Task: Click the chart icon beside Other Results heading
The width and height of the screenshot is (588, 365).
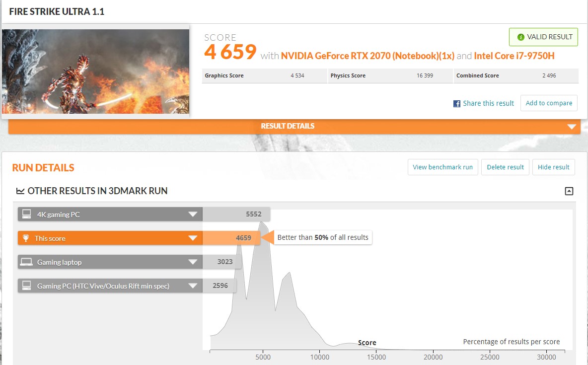Action: (x=20, y=191)
